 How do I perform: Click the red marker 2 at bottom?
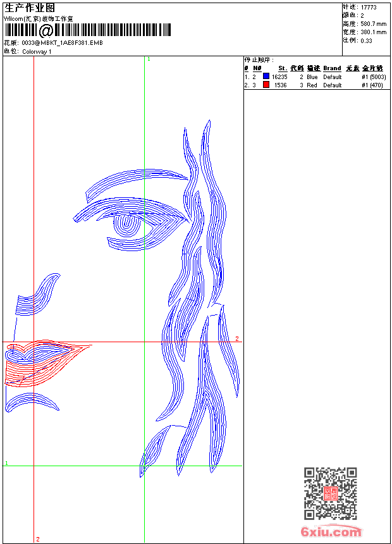click(37, 539)
